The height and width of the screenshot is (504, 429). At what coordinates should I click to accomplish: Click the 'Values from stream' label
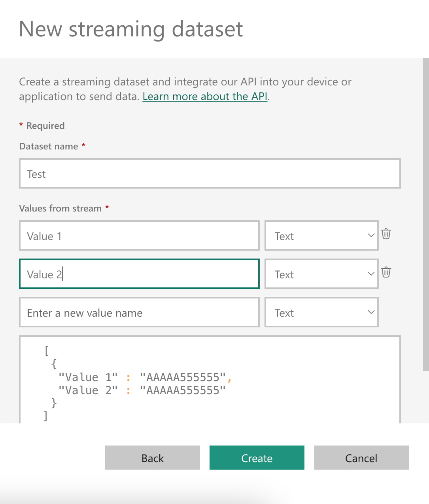coord(60,208)
